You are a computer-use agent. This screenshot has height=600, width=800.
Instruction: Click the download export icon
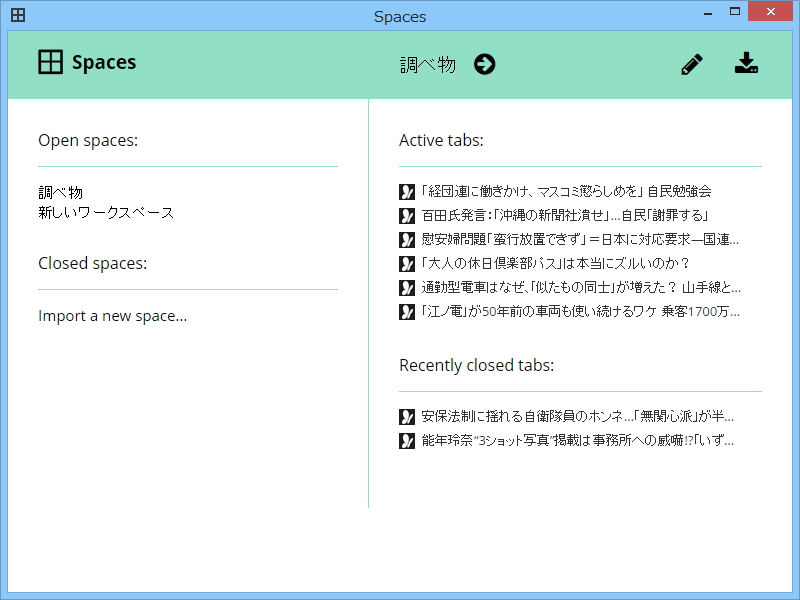[746, 64]
